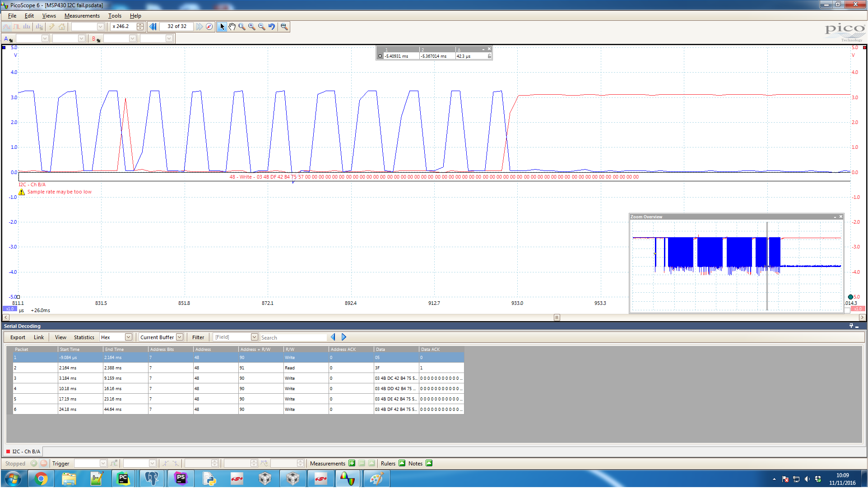Open the Hex format dropdown
The width and height of the screenshot is (868, 488).
pyautogui.click(x=129, y=337)
